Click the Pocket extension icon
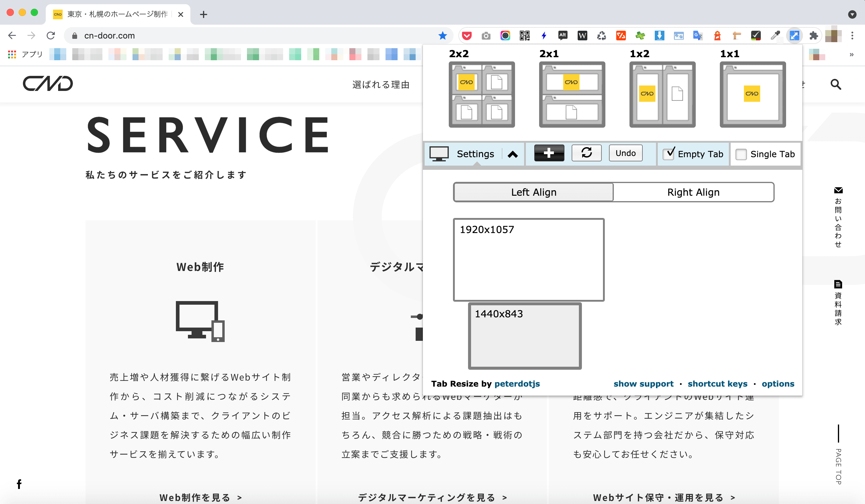 tap(467, 36)
